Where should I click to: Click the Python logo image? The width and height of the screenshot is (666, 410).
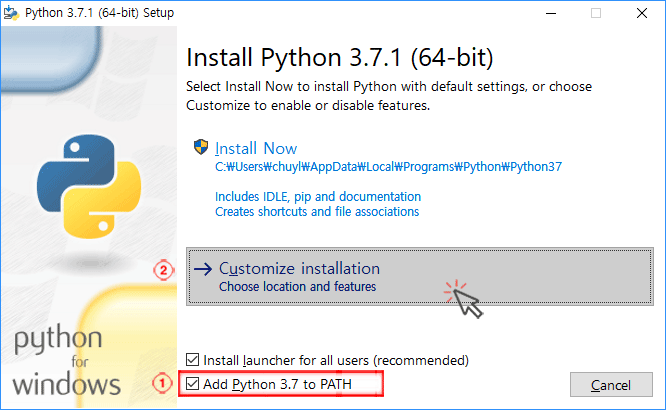click(89, 187)
